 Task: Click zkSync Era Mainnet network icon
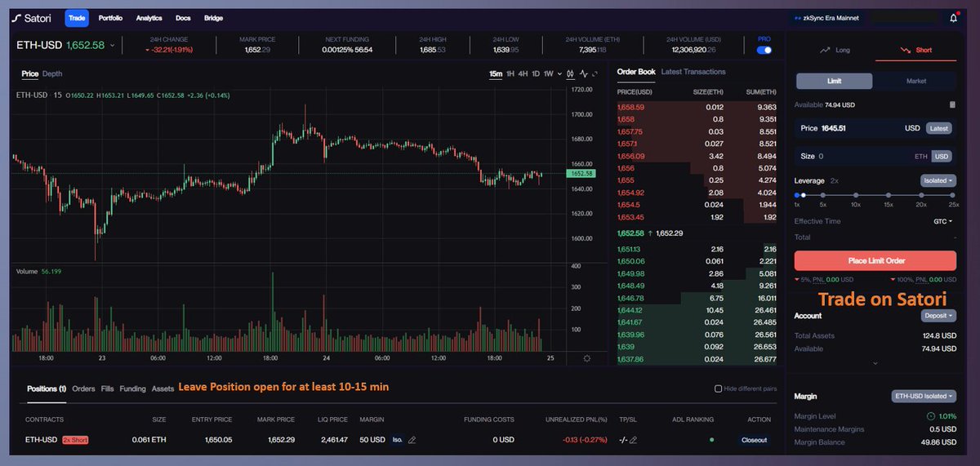click(797, 18)
